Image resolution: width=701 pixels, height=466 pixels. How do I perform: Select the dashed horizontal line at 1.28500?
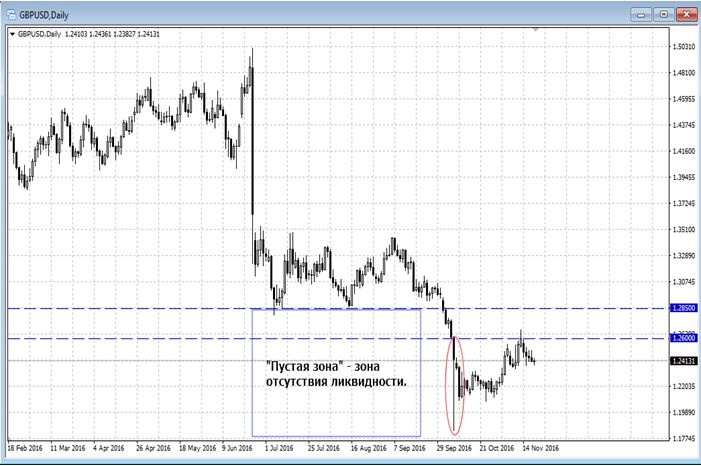pyautogui.click(x=150, y=308)
